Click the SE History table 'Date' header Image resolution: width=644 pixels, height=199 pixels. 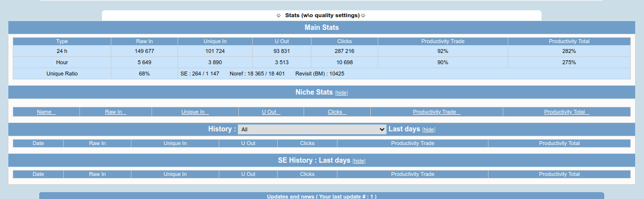[x=38, y=174]
